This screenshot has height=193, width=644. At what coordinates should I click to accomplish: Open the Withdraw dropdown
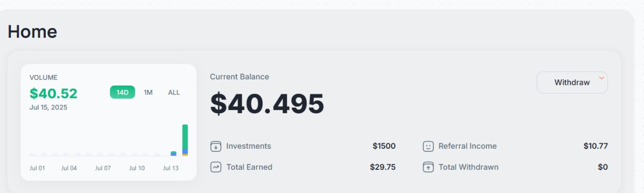[x=572, y=82]
